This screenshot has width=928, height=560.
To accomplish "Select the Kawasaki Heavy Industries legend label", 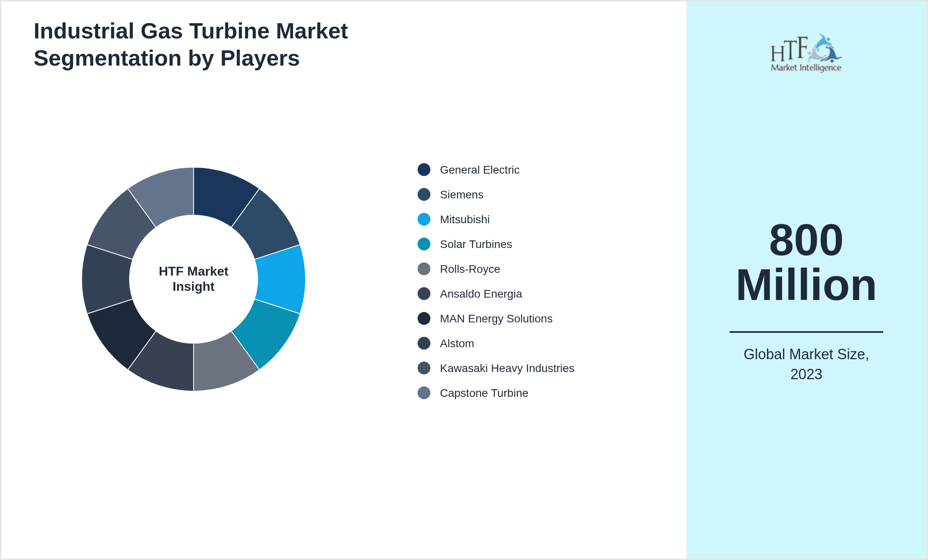I will pyautogui.click(x=507, y=368).
